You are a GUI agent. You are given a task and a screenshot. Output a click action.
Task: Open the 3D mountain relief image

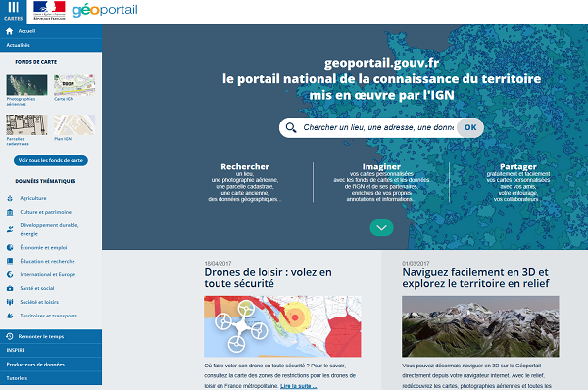[480, 326]
